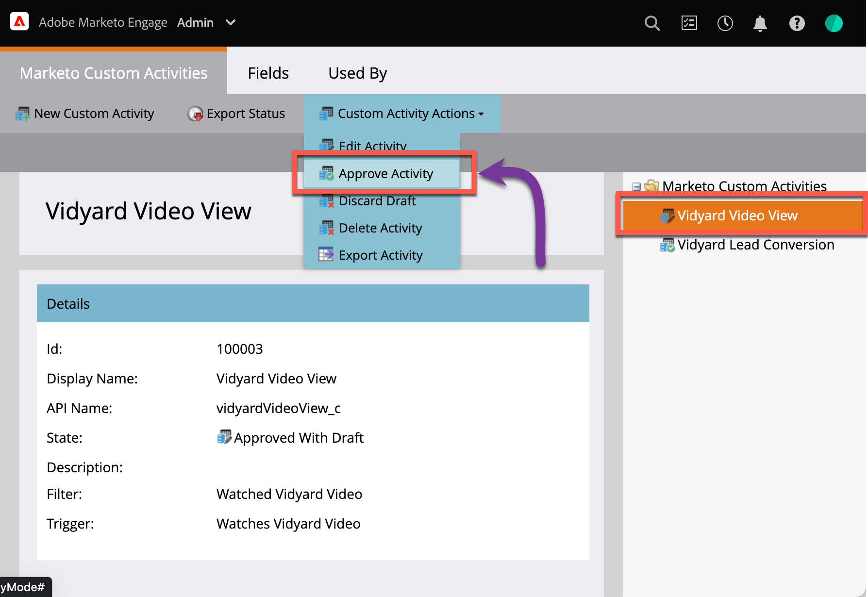Click the Approve Activity checkmark icon
Screen dimensions: 868x597
pos(326,173)
